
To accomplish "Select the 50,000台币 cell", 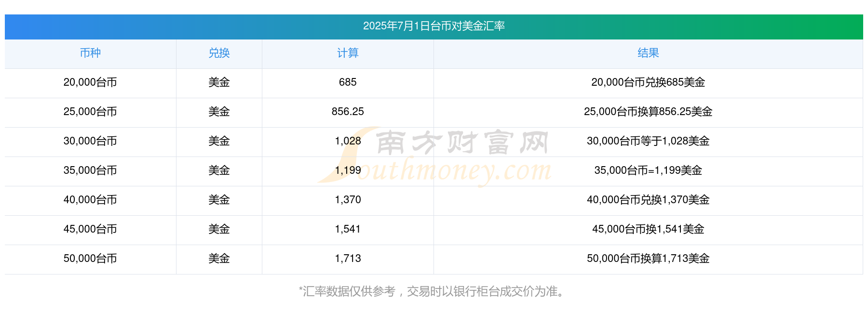I will (90, 259).
